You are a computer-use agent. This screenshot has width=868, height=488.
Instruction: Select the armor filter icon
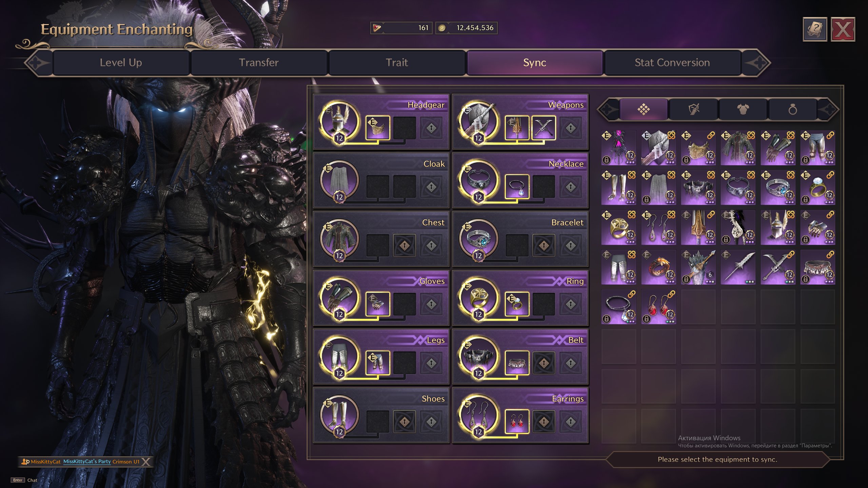coord(743,109)
